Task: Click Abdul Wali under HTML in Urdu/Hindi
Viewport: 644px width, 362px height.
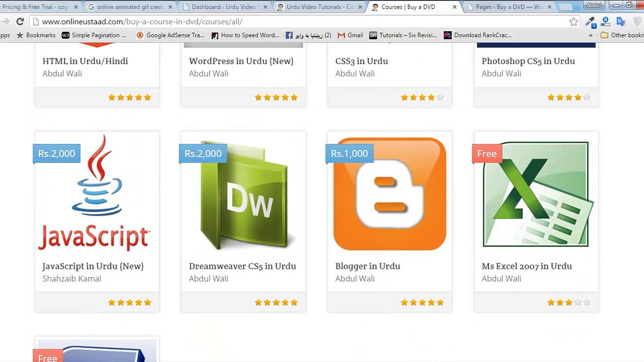Action: tap(62, 73)
